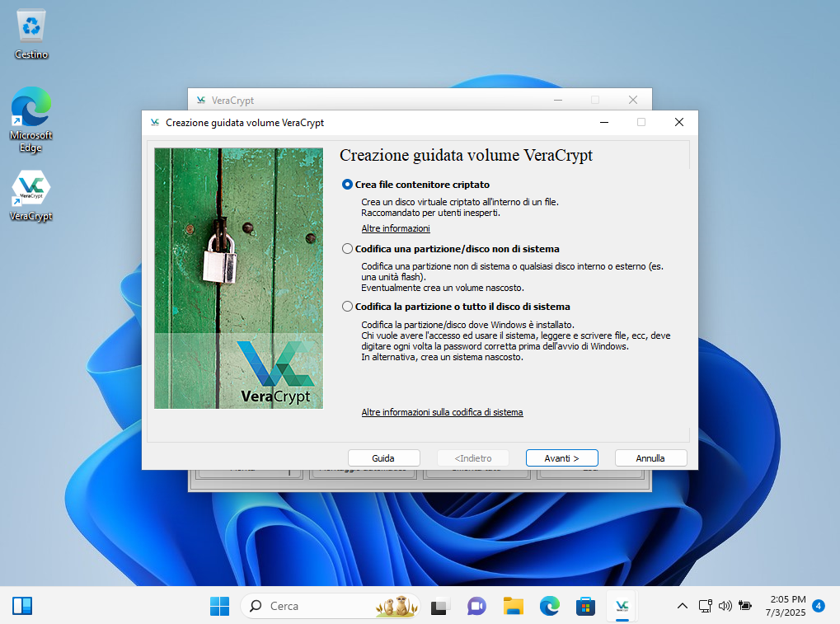840x624 pixels.
Task: Open Altre informazioni sulla codifica di sistema link
Action: [x=442, y=412]
